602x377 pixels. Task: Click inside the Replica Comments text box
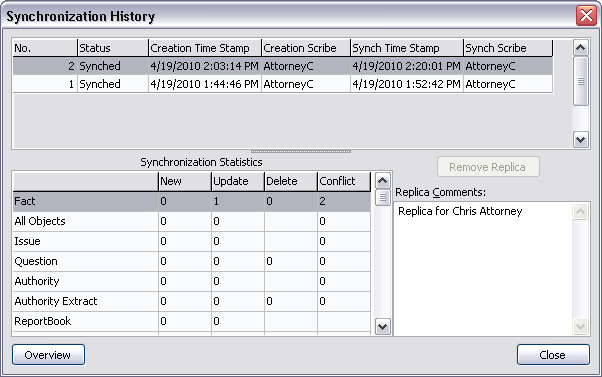coord(483,269)
